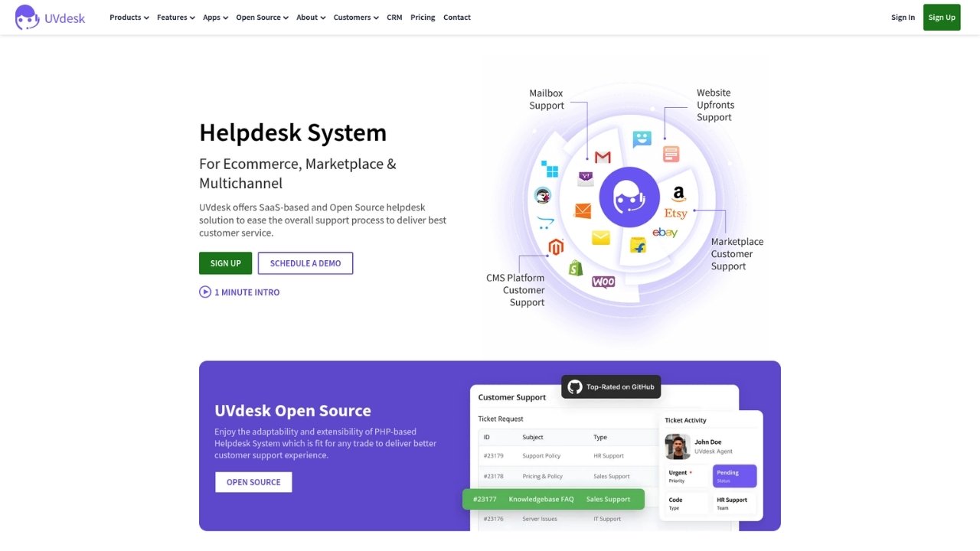This screenshot has height=551, width=980.
Task: Click the "Customer Support" panel title
Action: [512, 397]
